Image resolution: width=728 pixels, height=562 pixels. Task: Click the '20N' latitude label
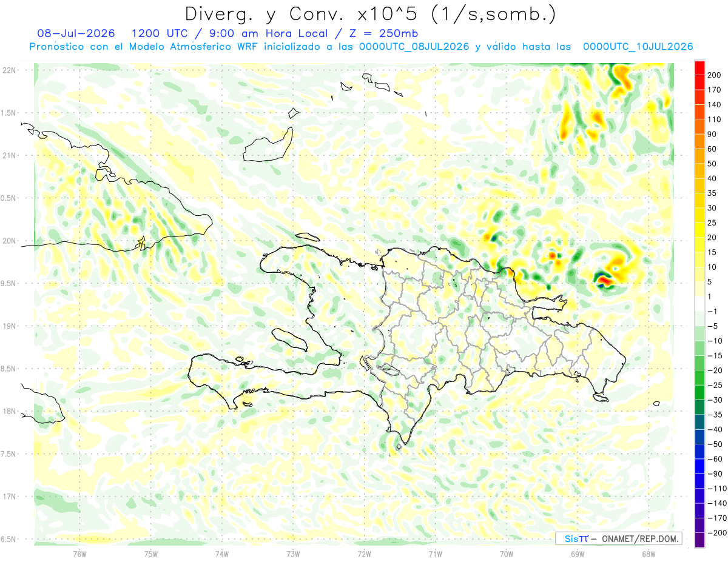point(9,241)
